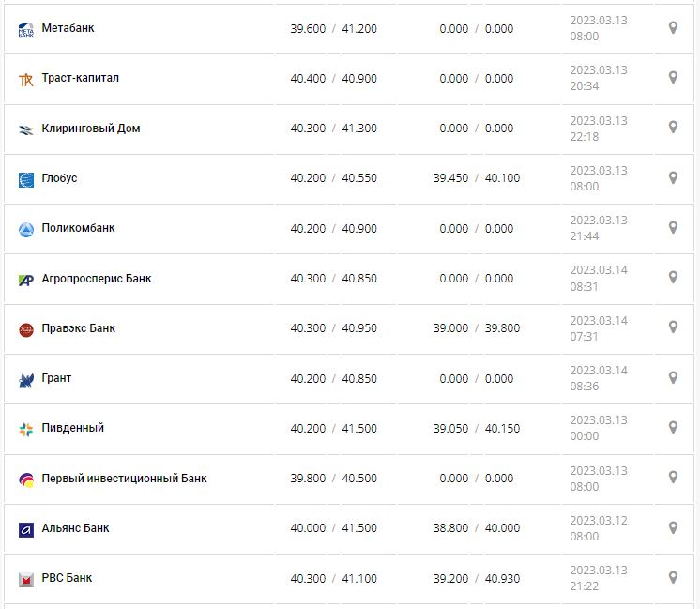Click the Глобус bank logo icon
The height and width of the screenshot is (609, 700).
click(26, 179)
